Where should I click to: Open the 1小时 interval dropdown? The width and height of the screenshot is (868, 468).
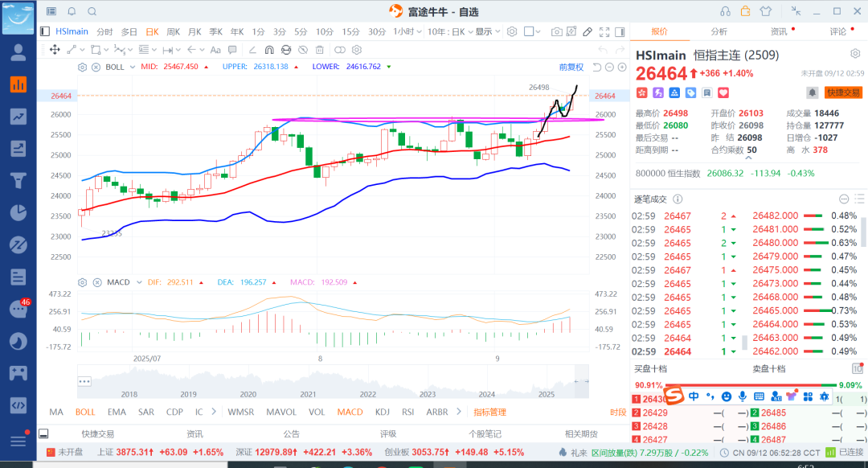tap(407, 31)
